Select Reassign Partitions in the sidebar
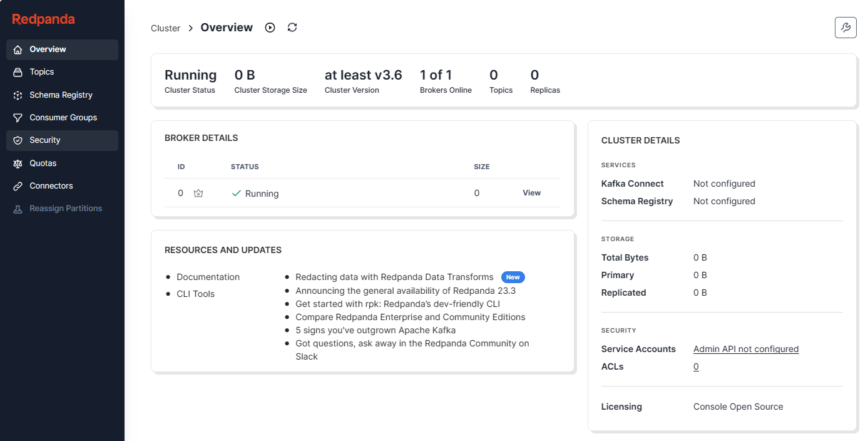This screenshot has height=441, width=868. (66, 209)
